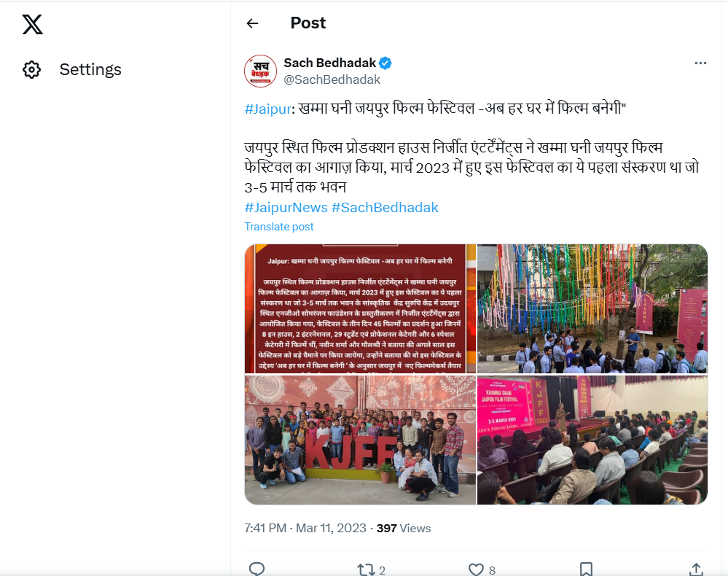
Task: Share the post via share icon
Action: [x=696, y=569]
